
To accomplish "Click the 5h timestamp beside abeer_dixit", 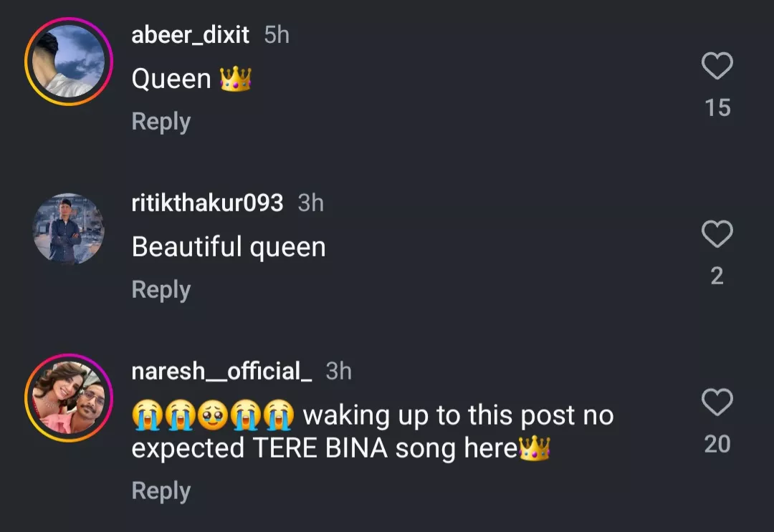I will click(x=277, y=34).
